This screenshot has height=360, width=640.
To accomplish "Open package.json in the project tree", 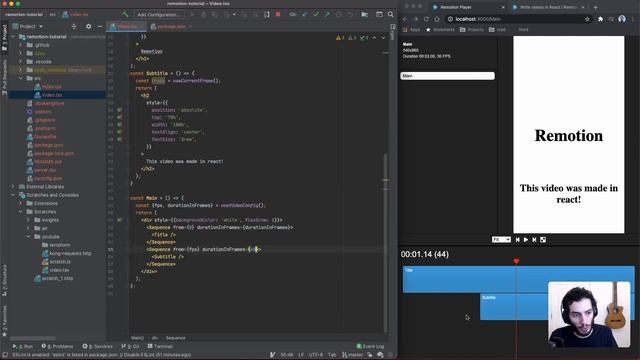I will pyautogui.click(x=45, y=145).
